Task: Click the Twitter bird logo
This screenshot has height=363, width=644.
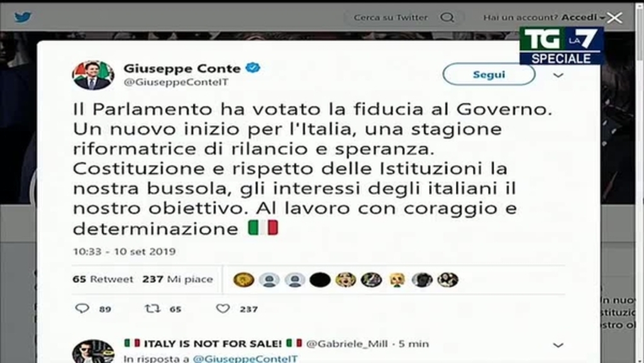Action: 23,17
